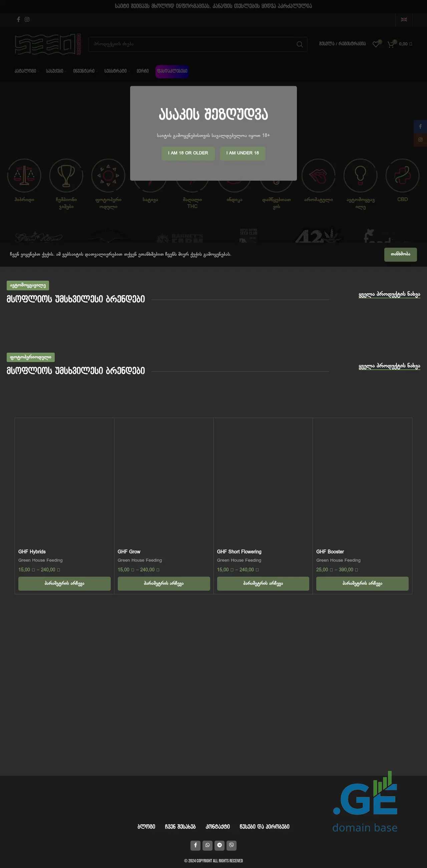Accept cookies with the თანხმობა button
The width and height of the screenshot is (427, 868).
point(400,254)
